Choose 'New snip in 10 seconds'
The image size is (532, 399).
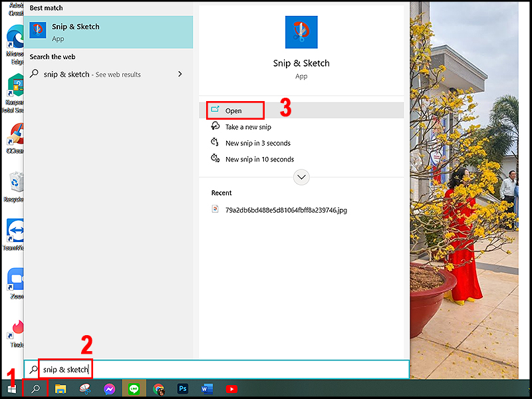[261, 159]
